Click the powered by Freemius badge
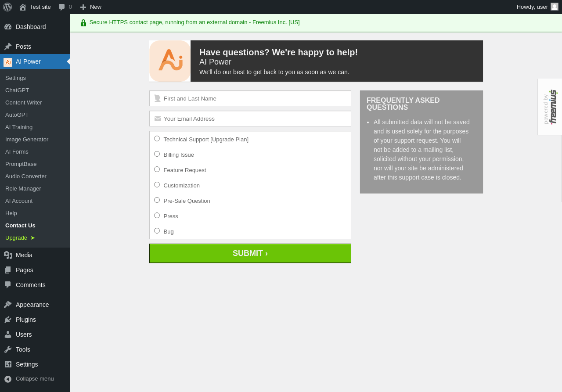 550,107
